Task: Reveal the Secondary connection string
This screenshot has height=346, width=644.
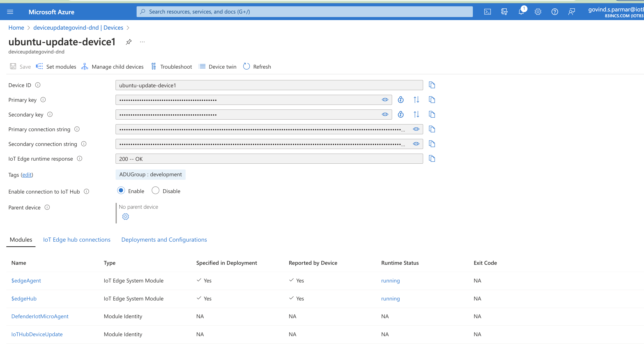Action: [x=416, y=144]
